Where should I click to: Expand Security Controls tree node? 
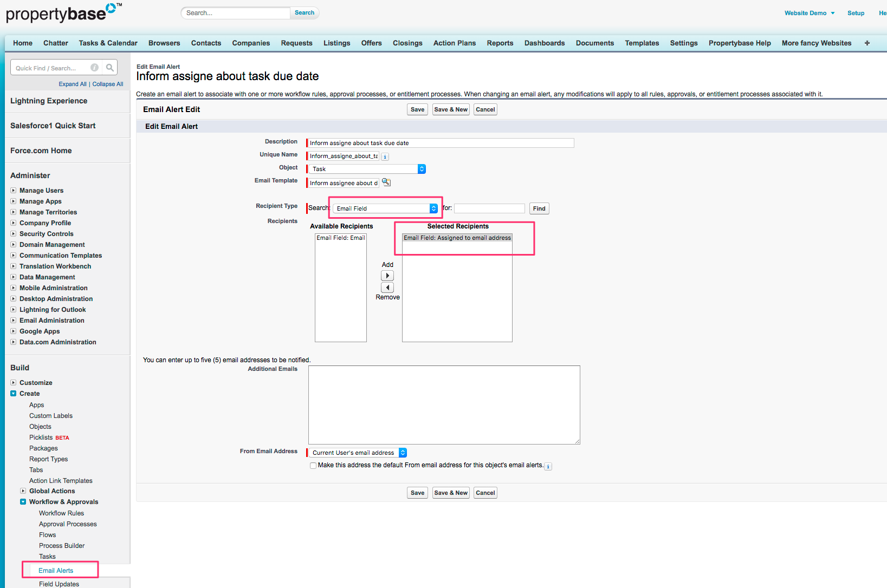coord(14,234)
